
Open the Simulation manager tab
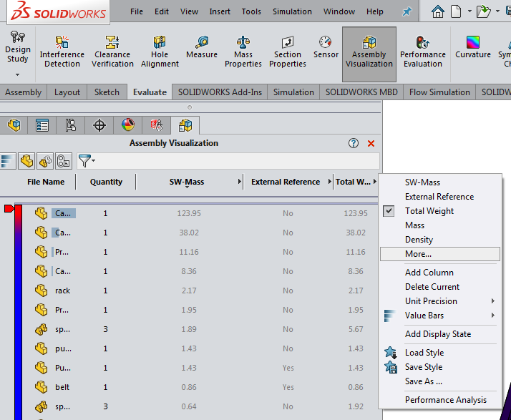[x=157, y=125]
